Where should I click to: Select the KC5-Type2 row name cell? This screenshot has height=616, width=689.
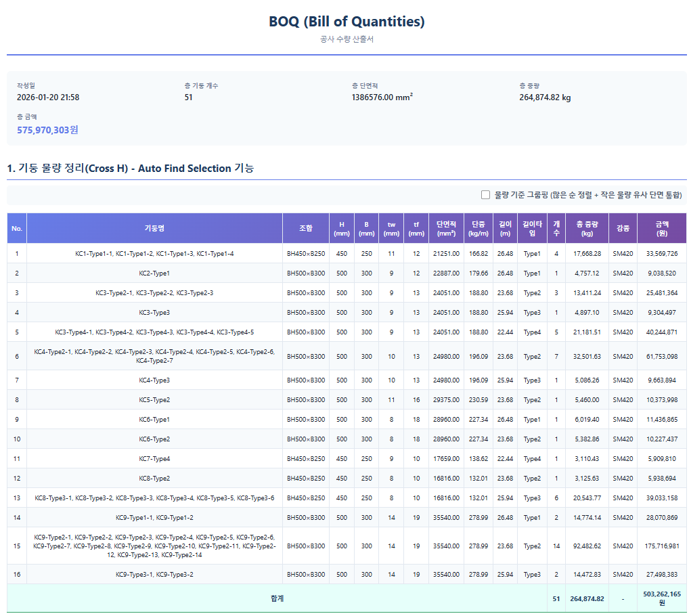click(x=154, y=400)
